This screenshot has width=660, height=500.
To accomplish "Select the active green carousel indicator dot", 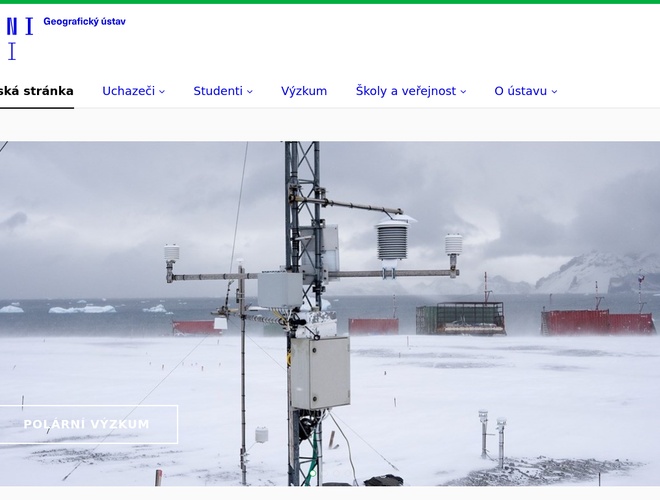I will [x=313, y=473].
